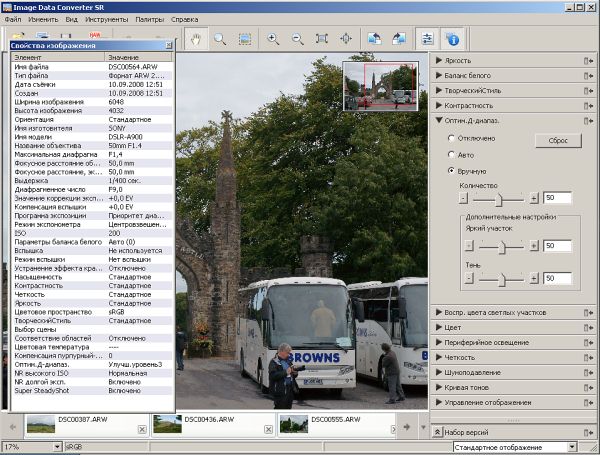Click the zoom out (minus) icon
Screen dimensions: 600x455
coord(297,39)
